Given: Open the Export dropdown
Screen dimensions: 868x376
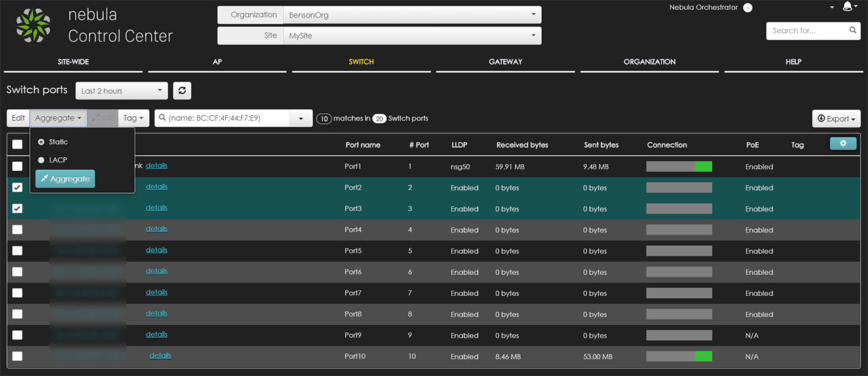Looking at the screenshot, I should click(836, 119).
